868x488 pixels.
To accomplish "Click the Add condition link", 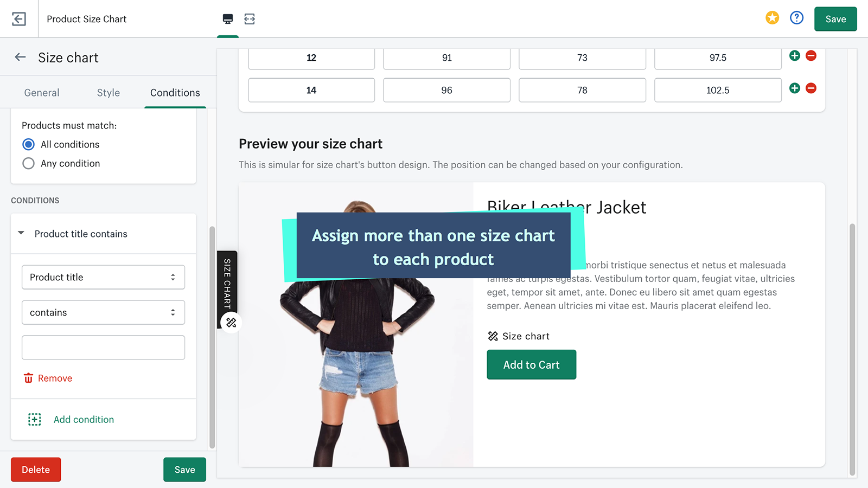I will [84, 419].
